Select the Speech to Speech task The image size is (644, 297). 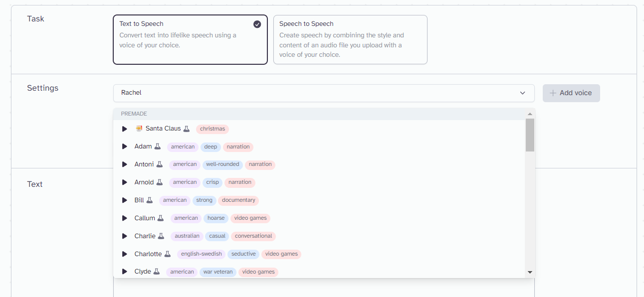click(350, 40)
